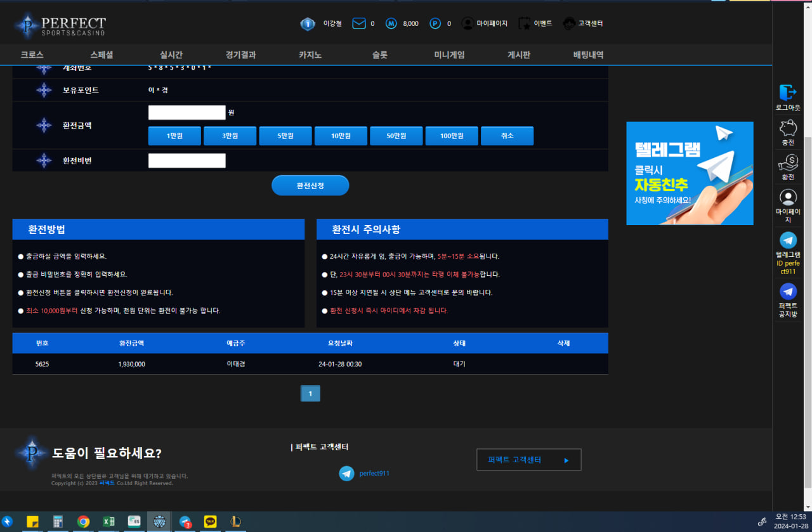Image resolution: width=812 pixels, height=532 pixels.
Task: Click the blue M money balance icon
Action: pos(391,23)
